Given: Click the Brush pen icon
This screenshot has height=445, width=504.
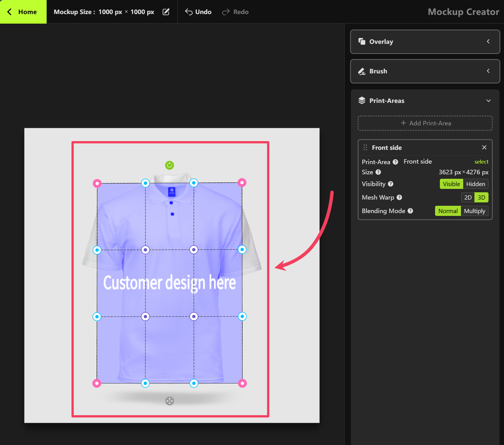Looking at the screenshot, I should coord(362,71).
